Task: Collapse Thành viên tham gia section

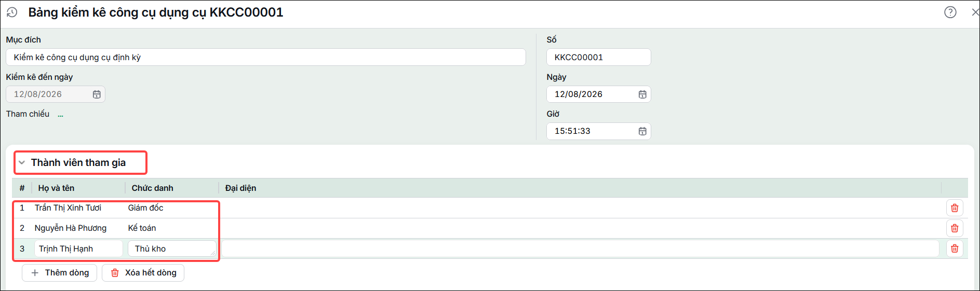Action: tap(22, 162)
